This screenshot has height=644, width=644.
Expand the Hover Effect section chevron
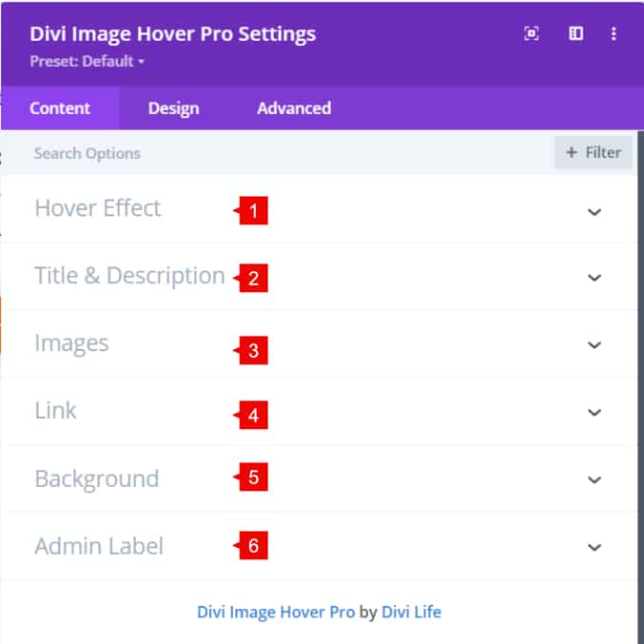tap(595, 211)
